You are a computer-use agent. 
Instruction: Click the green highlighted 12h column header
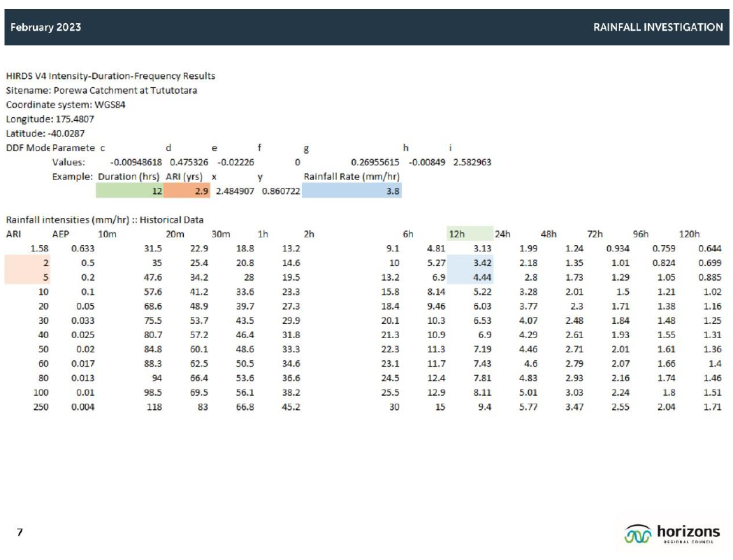470,235
